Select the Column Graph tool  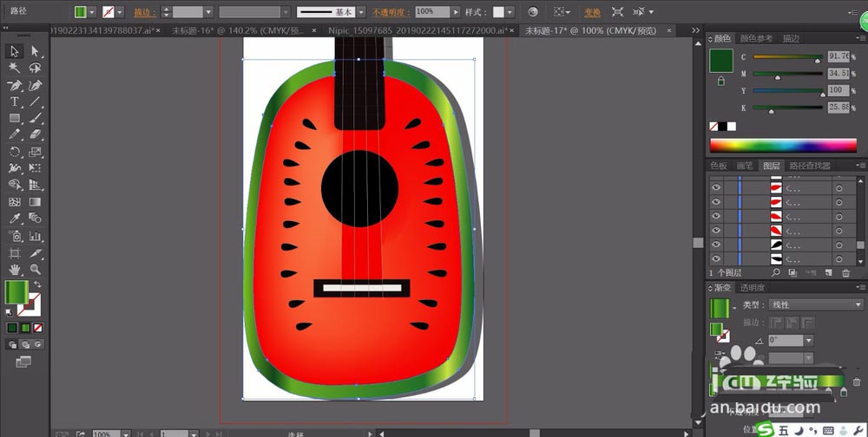pyautogui.click(x=36, y=236)
